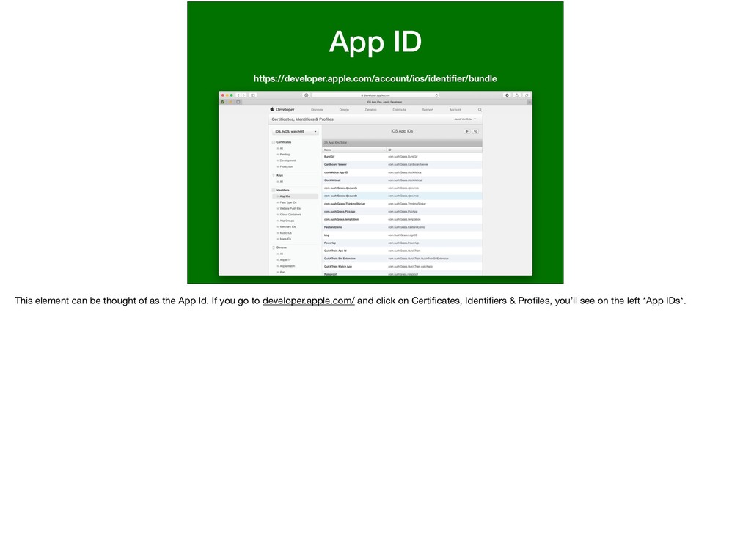Select Music IDs in the sidebar
751x560 pixels.
[x=285, y=233]
